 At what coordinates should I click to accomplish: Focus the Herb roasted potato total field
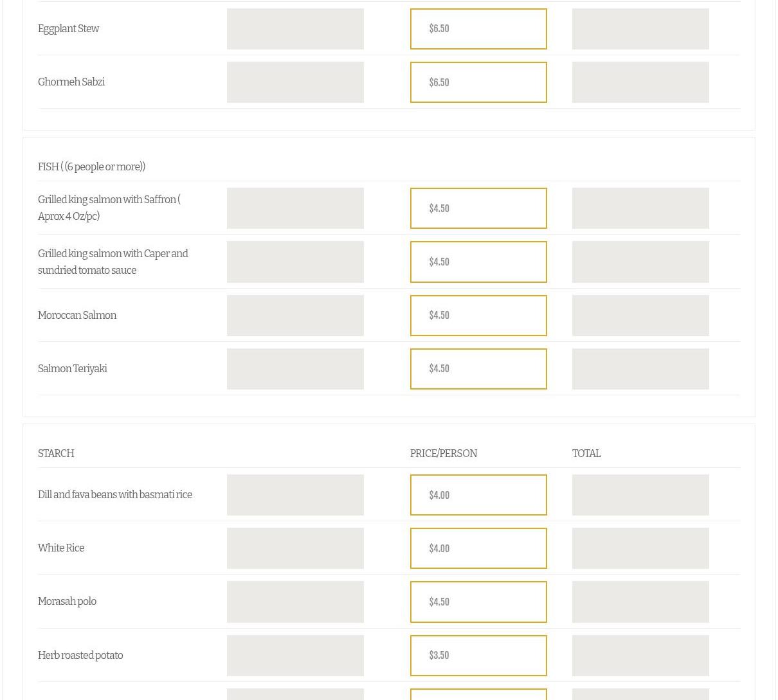[640, 656]
